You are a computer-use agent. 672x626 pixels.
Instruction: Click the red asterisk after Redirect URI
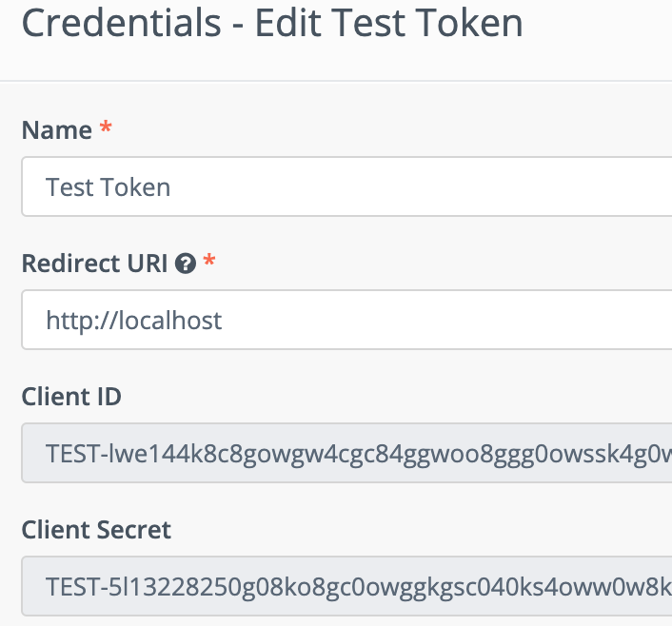click(209, 260)
